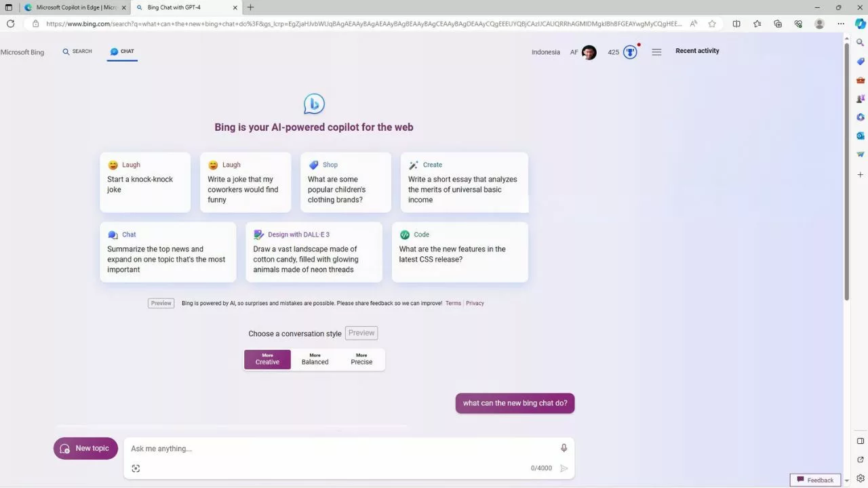Open the sidebar Outlook icon
This screenshot has width=868, height=488.
coord(860,136)
